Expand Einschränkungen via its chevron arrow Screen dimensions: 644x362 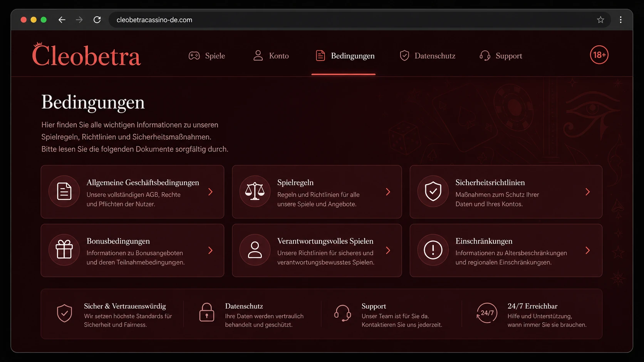(587, 250)
